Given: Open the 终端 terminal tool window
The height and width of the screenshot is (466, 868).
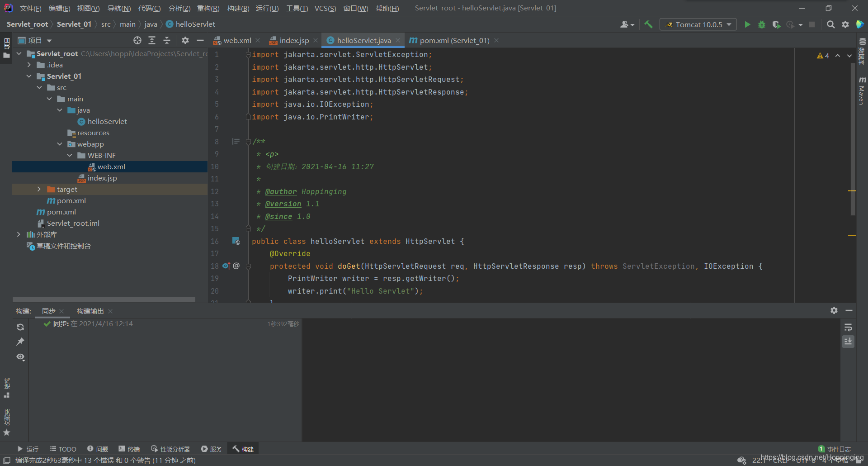Looking at the screenshot, I should [129, 449].
